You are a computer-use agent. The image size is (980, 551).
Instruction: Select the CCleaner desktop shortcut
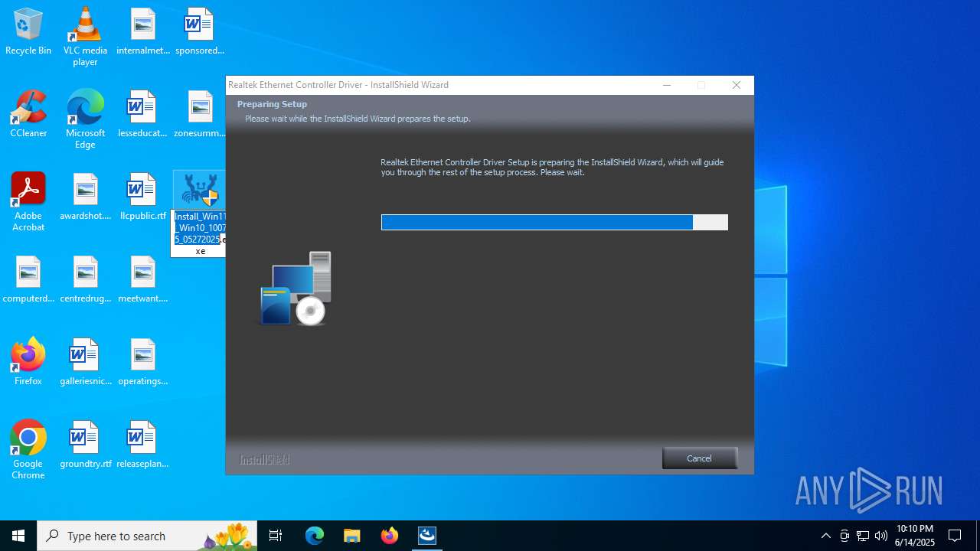tap(28, 115)
